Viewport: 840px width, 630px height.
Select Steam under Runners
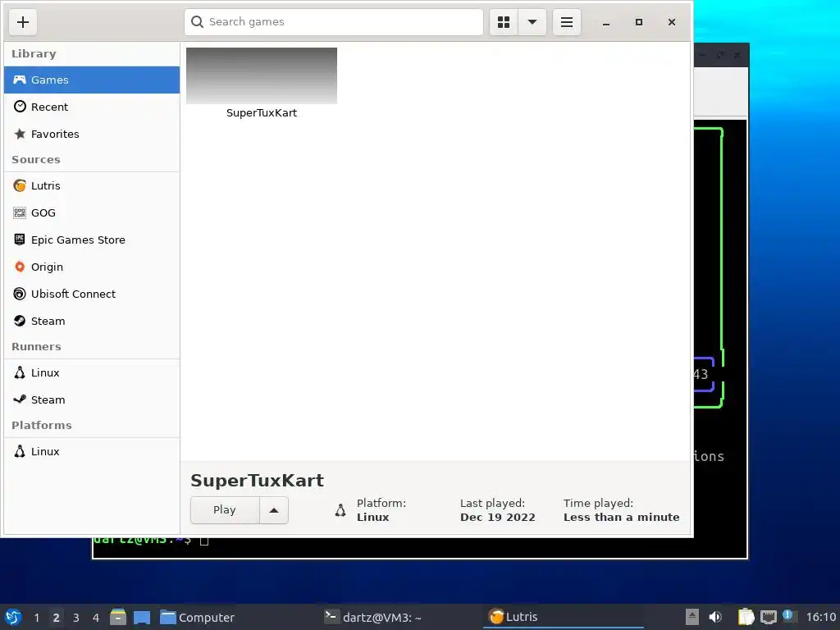tap(92, 399)
